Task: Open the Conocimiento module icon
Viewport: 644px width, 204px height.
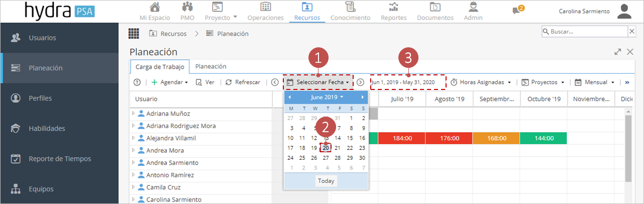Action: [x=350, y=7]
